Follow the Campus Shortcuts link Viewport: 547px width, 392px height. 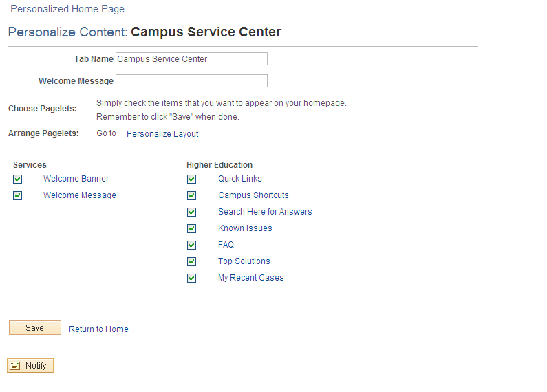253,195
